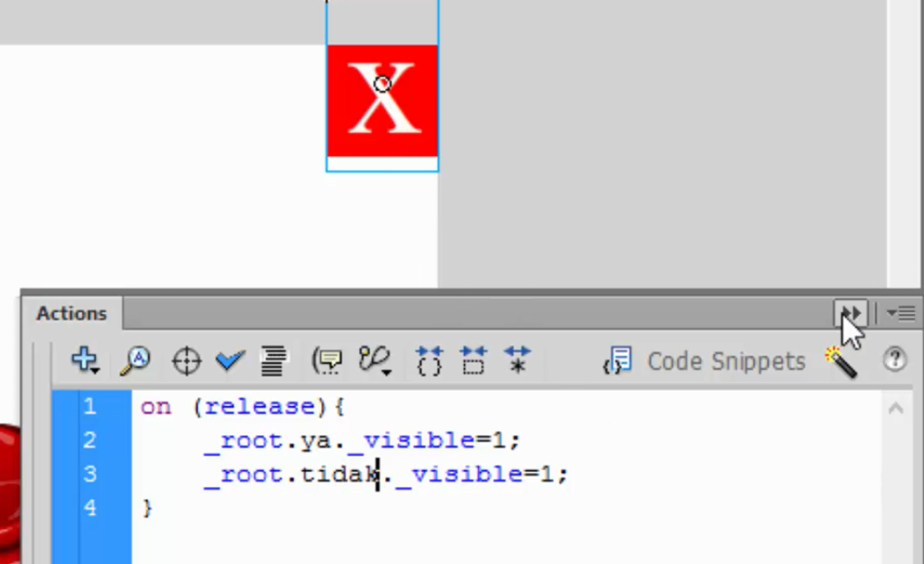Open the Find tool in Actions panel
The width and height of the screenshot is (924, 564).
point(135,360)
